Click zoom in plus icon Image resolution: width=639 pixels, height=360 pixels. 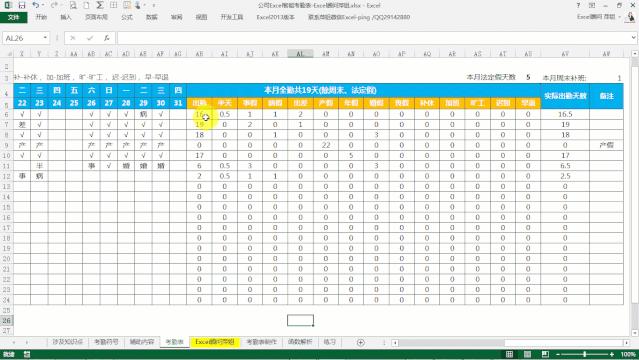[x=612, y=354]
